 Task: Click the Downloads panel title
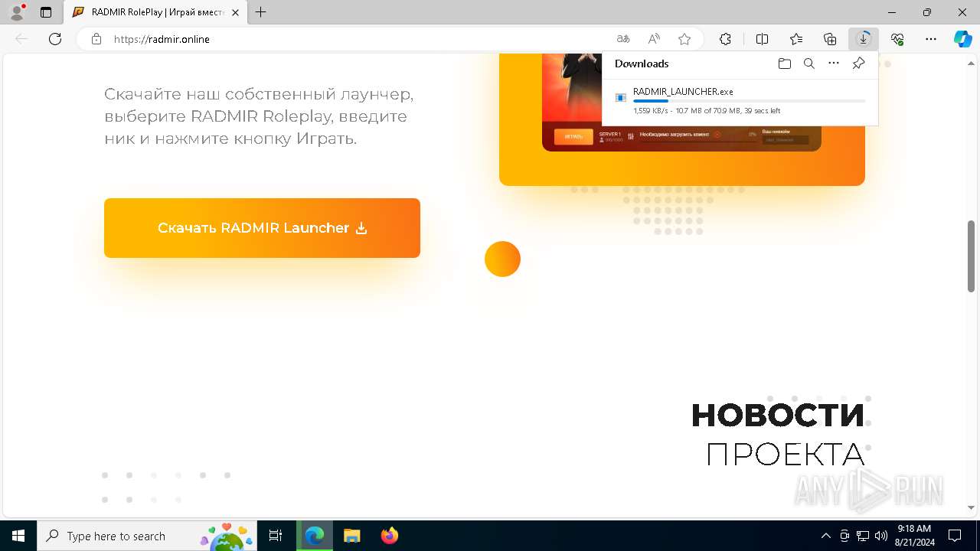coord(642,64)
